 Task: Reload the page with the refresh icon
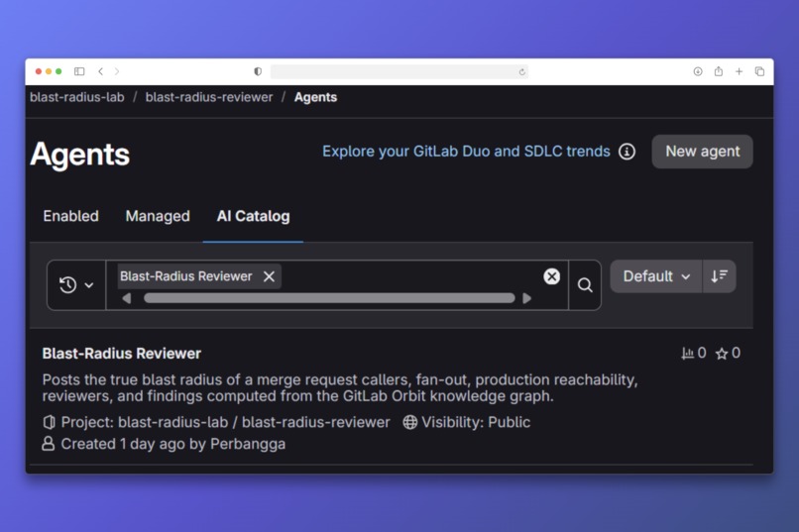tap(521, 71)
